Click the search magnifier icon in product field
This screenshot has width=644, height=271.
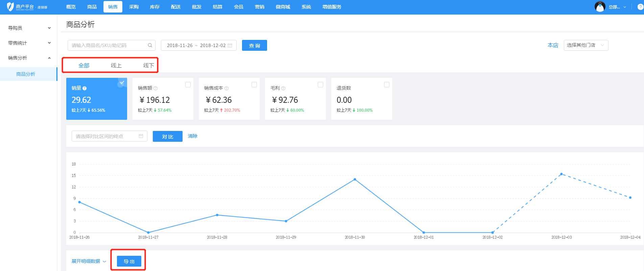(150, 45)
